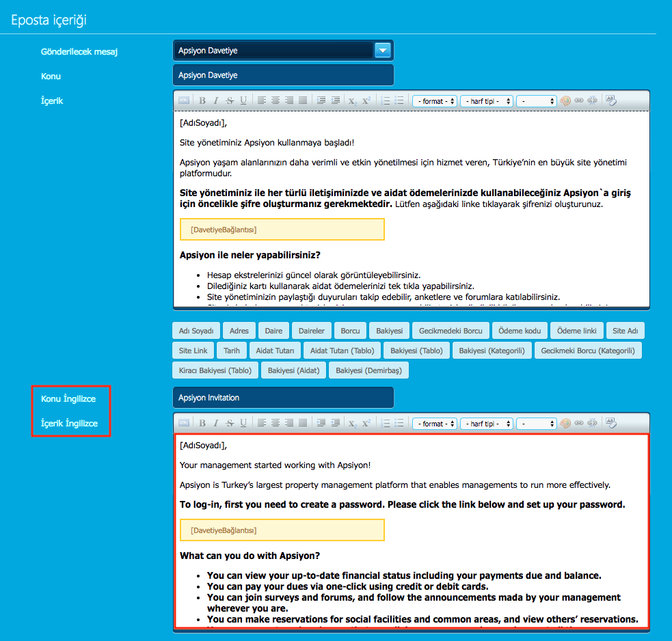Viewport: 672px width, 641px height.
Task: Open spellcheck tool in İçerik editor toolbar
Action: click(611, 100)
